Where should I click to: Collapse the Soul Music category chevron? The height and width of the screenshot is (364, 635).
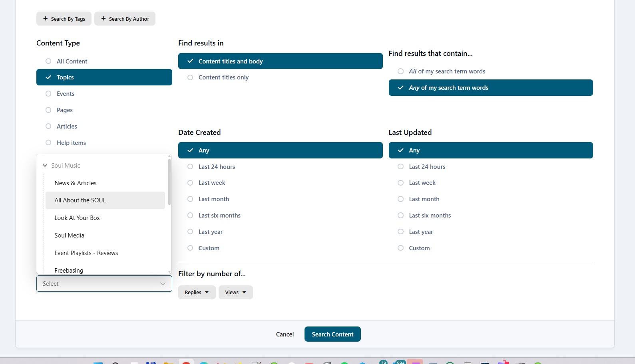[45, 166]
